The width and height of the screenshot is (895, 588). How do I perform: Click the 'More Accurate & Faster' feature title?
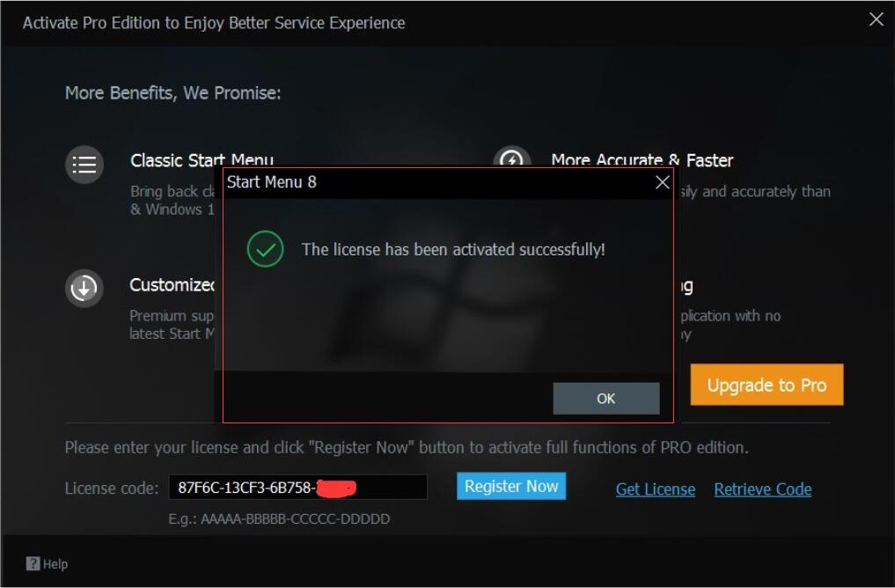pos(642,160)
